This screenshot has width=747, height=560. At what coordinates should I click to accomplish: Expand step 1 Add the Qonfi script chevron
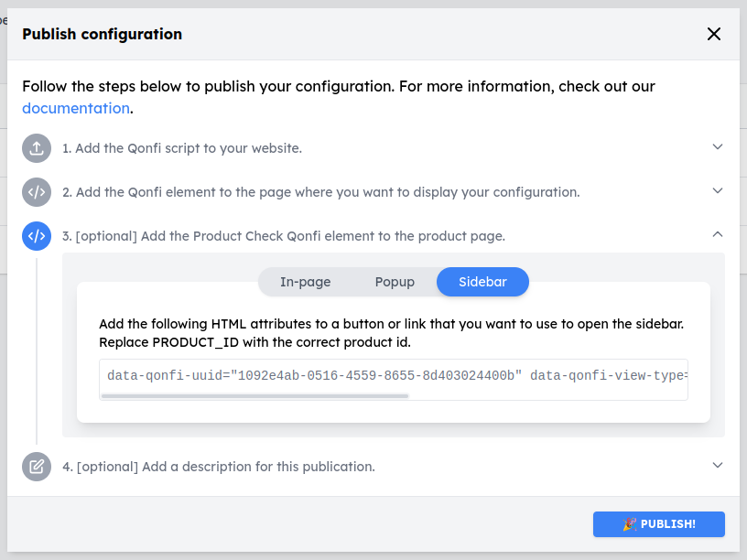[x=718, y=146]
